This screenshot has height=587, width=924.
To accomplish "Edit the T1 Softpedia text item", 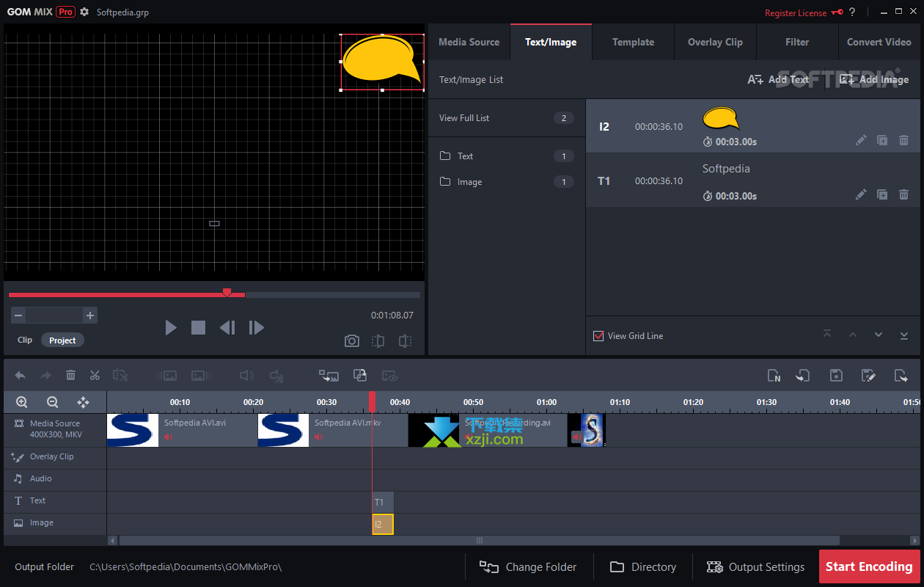I will (861, 194).
